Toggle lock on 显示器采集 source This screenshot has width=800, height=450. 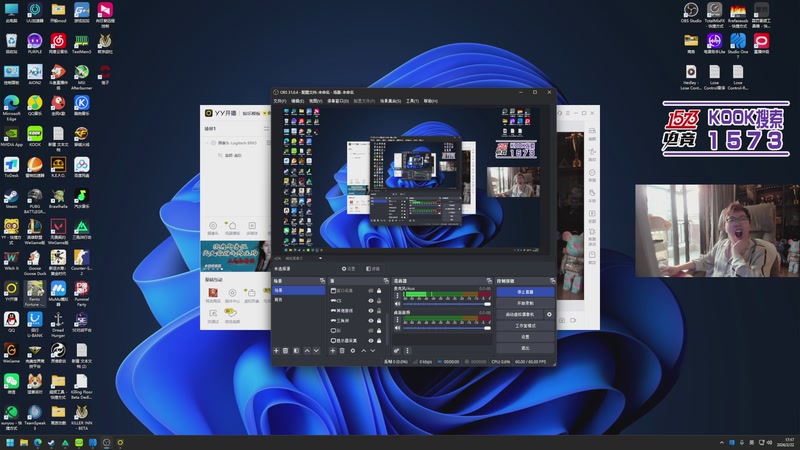(379, 340)
